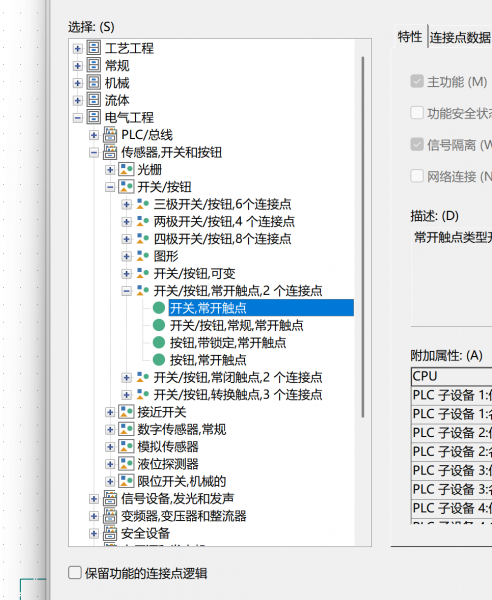
Task: Select 开关/按钮,常规,常开触点 tree entry
Action: [x=236, y=325]
